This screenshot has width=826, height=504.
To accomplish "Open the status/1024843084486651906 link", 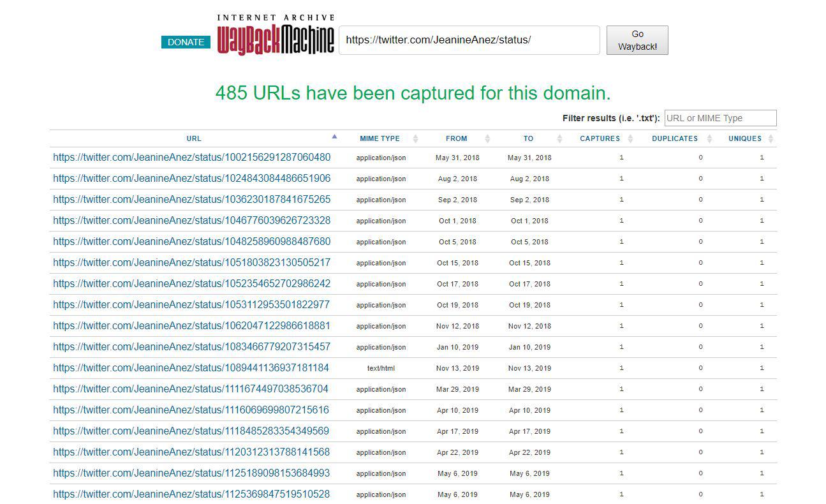I will coord(191,179).
